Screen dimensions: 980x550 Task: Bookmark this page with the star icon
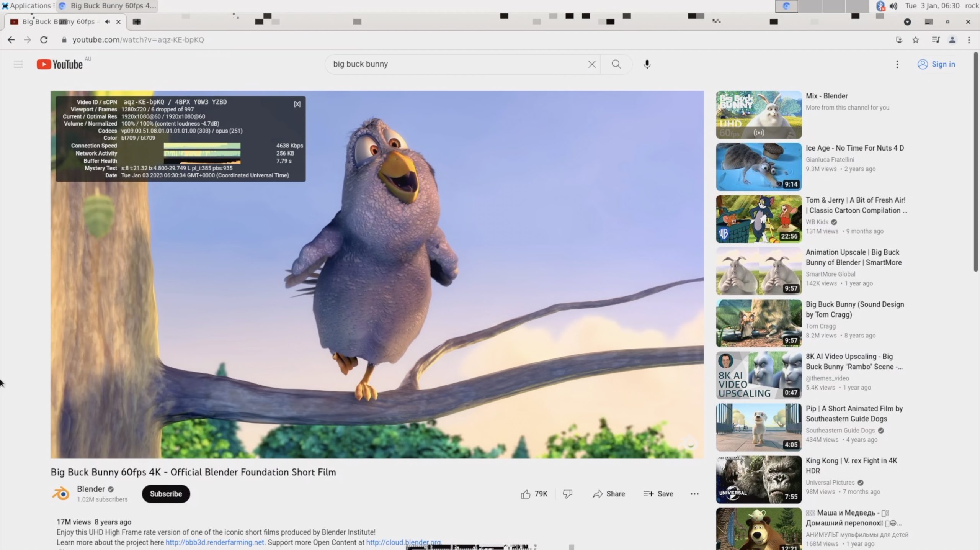(x=915, y=40)
